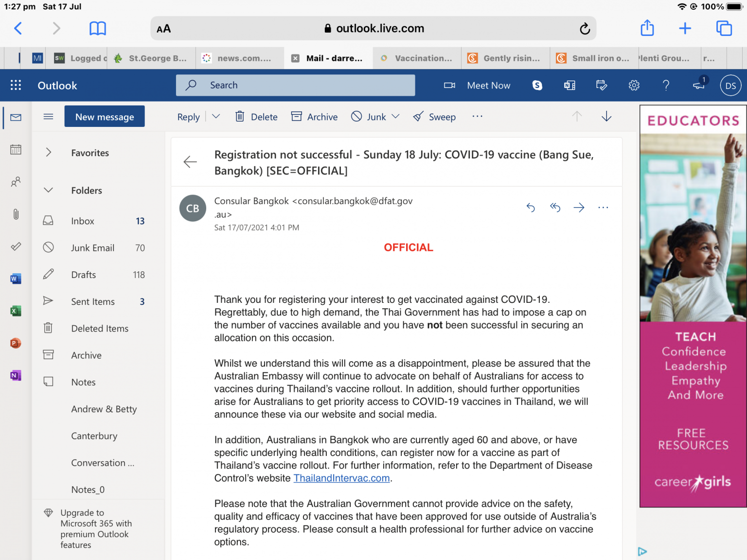Viewport: 747px width, 560px height.
Task: Close the Mail - darre... tab
Action: [x=295, y=58]
